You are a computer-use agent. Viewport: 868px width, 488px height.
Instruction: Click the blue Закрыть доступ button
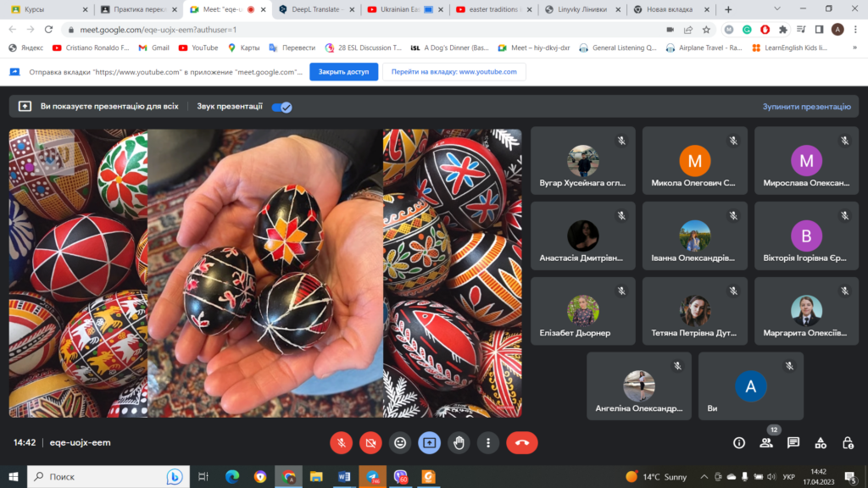343,72
